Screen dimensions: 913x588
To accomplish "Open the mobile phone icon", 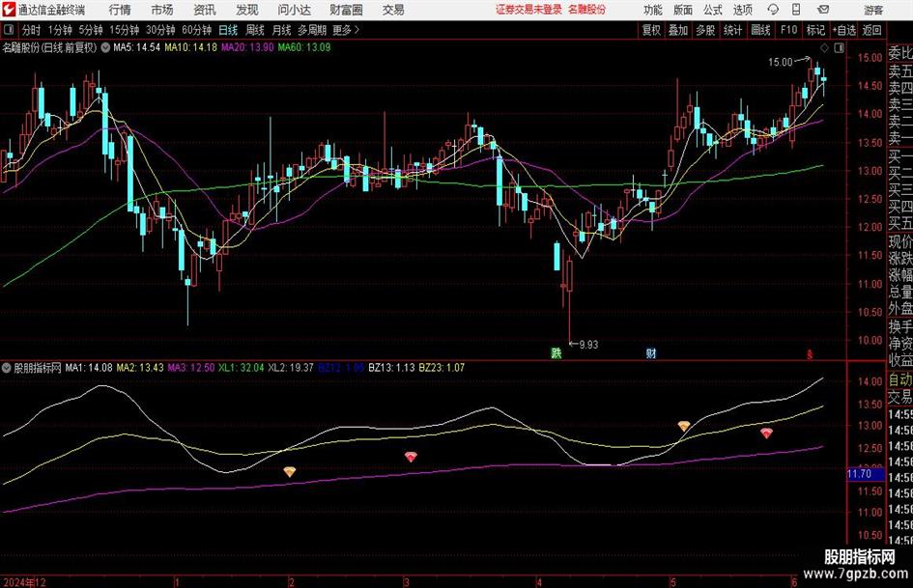I will pyautogui.click(x=796, y=10).
